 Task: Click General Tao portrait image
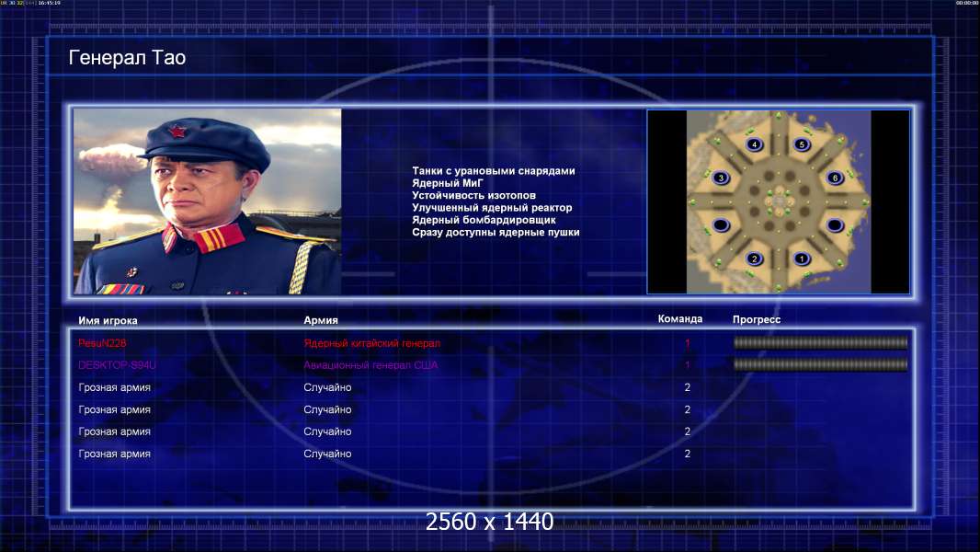(x=208, y=201)
